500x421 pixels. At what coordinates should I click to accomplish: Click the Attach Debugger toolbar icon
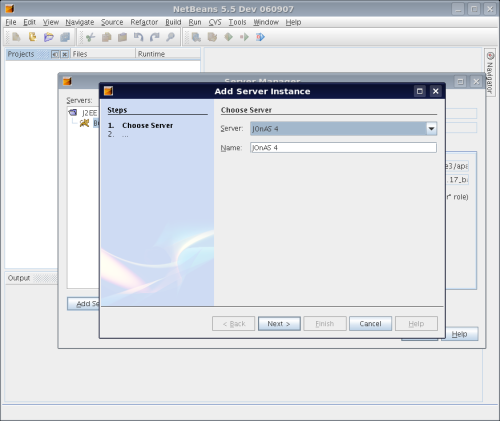click(x=260, y=37)
